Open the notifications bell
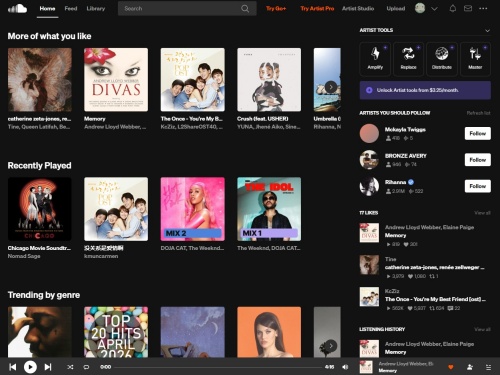 (453, 8)
